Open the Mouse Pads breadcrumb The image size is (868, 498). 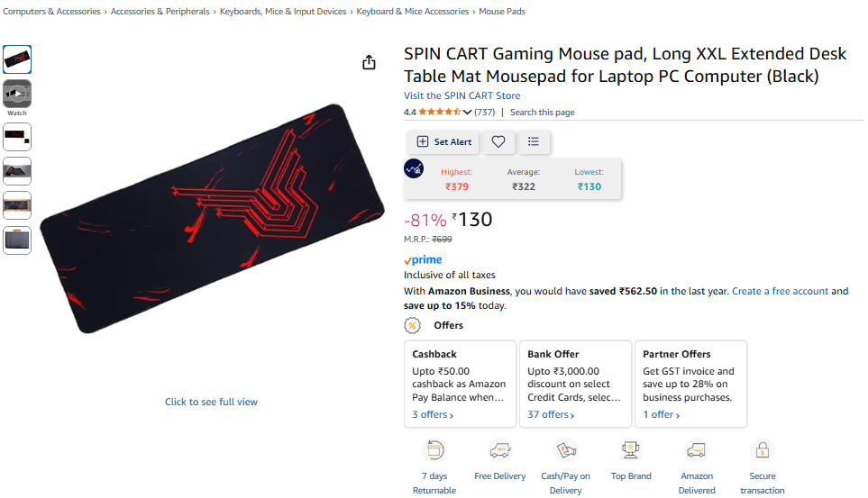coord(501,11)
